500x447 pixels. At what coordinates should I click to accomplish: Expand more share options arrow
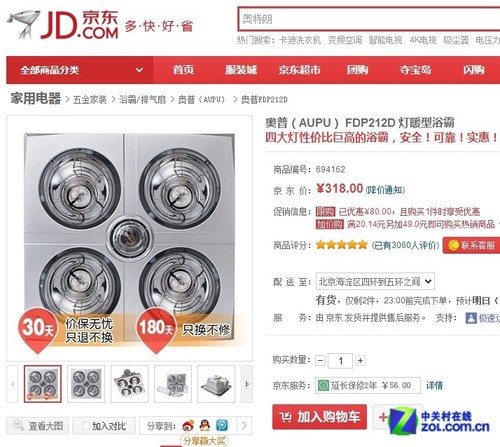pyautogui.click(x=244, y=425)
